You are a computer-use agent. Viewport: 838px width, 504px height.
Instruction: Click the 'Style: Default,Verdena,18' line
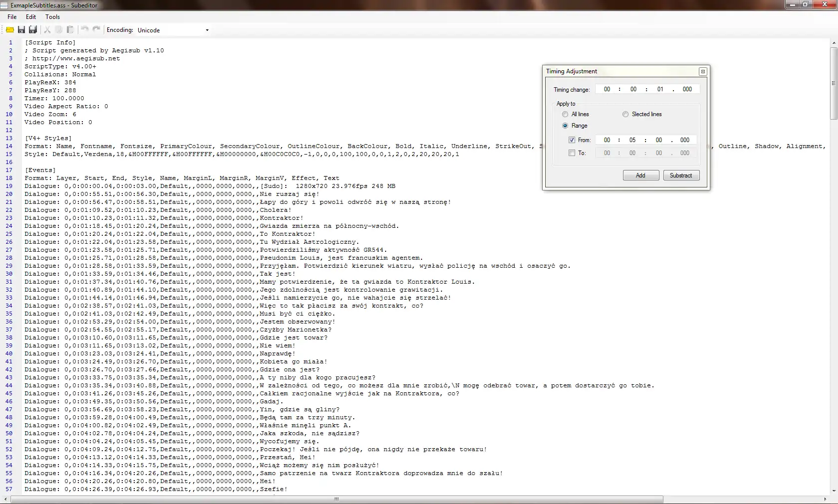coord(242,155)
